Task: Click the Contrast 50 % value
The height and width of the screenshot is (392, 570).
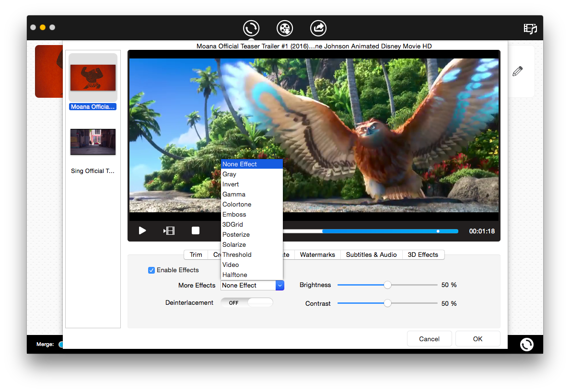Action: (x=449, y=304)
